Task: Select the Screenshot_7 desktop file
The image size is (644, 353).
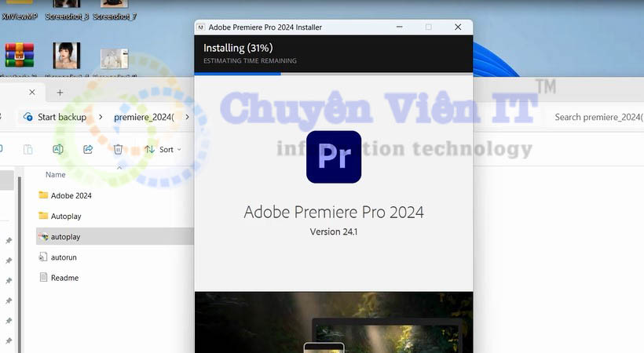Action: (x=115, y=9)
